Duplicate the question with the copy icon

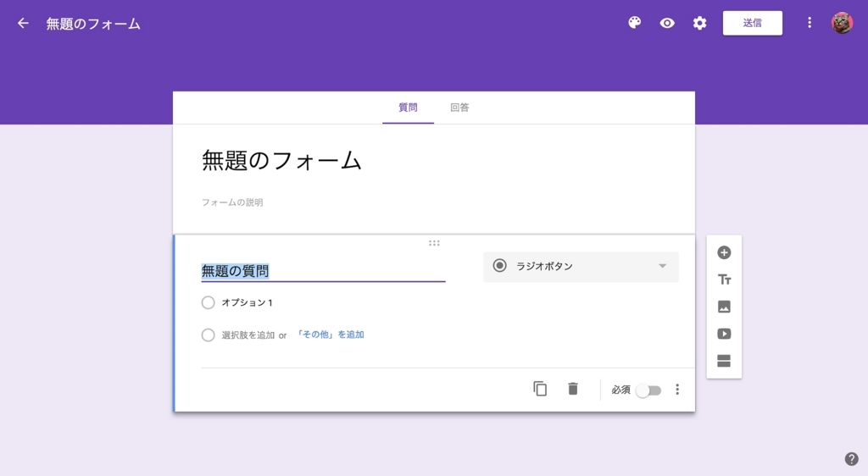tap(540, 390)
